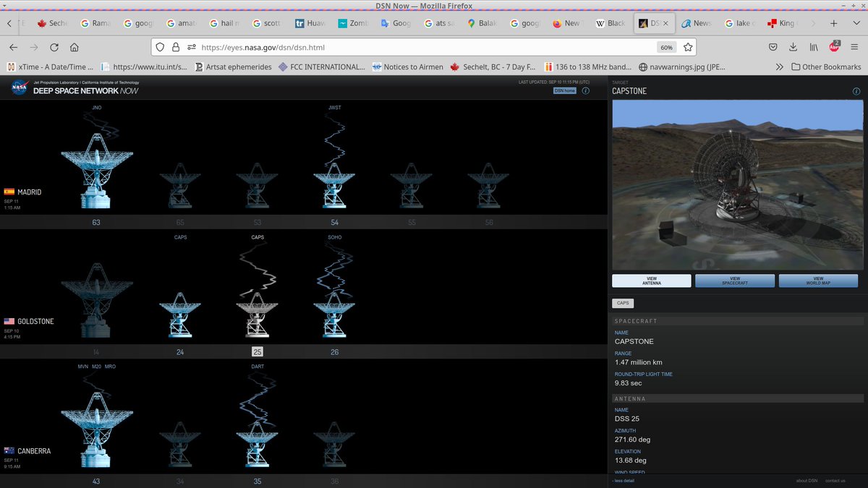The image size is (868, 488).
Task: Open the Firefox downloads panel
Action: (x=793, y=47)
